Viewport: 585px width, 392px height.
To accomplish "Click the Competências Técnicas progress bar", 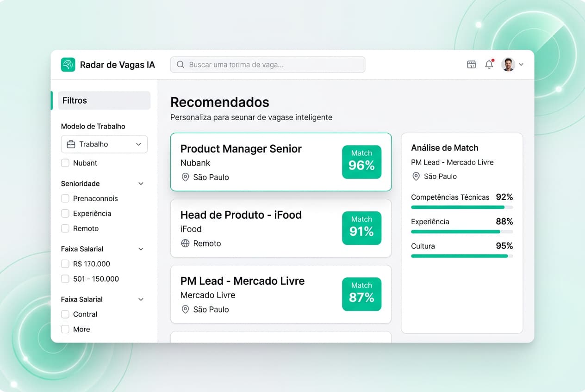I will pyautogui.click(x=462, y=207).
